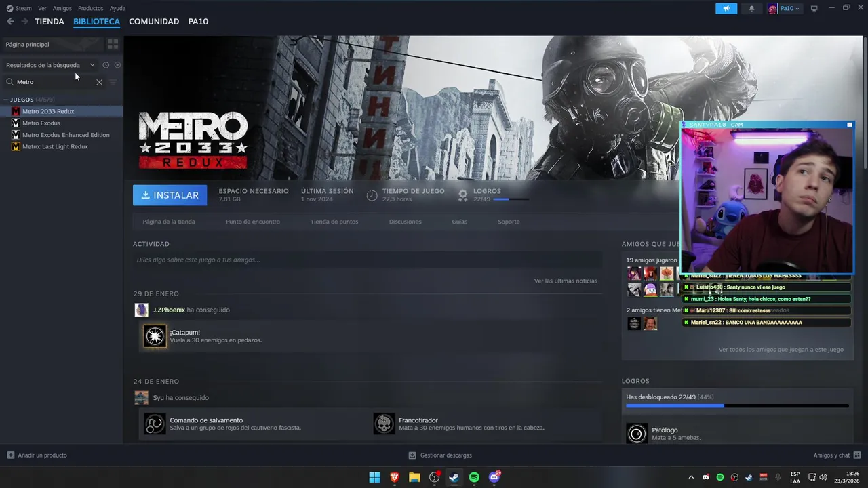Open the Soporte link
Image resolution: width=868 pixels, height=488 pixels.
tap(509, 222)
